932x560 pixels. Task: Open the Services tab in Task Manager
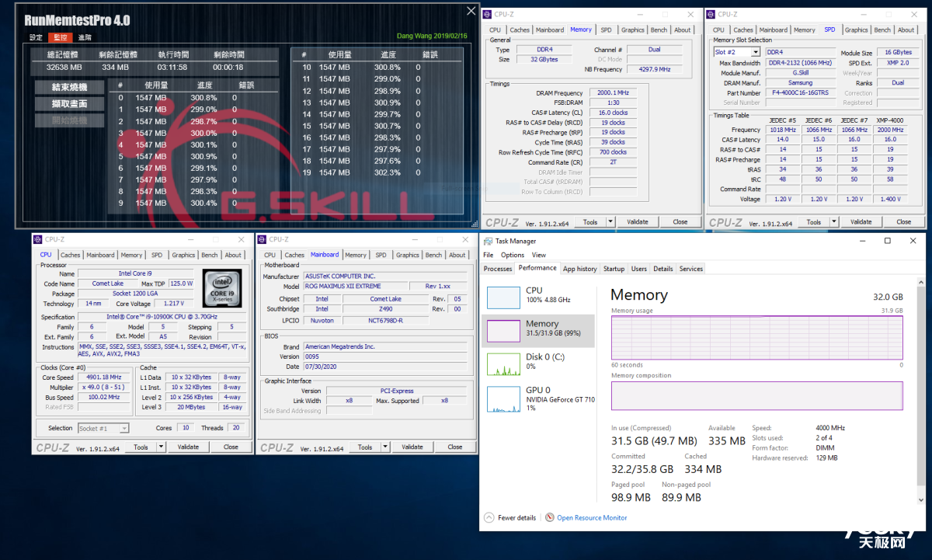tap(691, 269)
